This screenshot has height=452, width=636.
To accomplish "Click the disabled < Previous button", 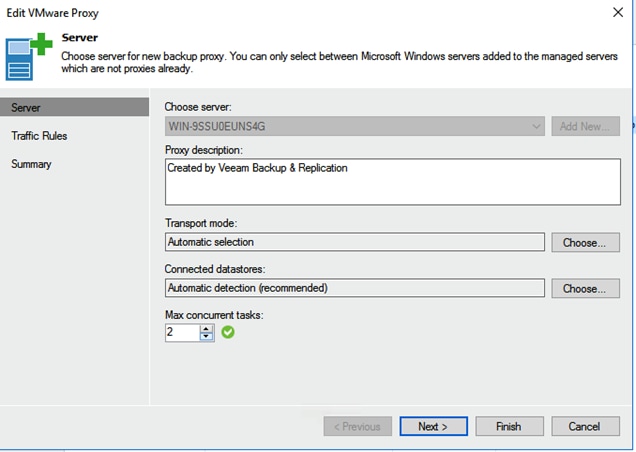I will [358, 426].
